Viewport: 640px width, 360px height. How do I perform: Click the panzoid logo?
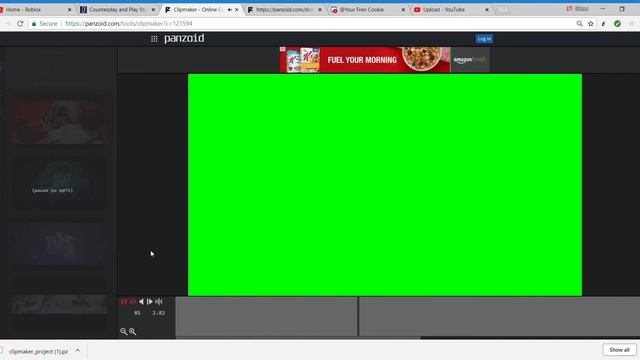[184, 38]
